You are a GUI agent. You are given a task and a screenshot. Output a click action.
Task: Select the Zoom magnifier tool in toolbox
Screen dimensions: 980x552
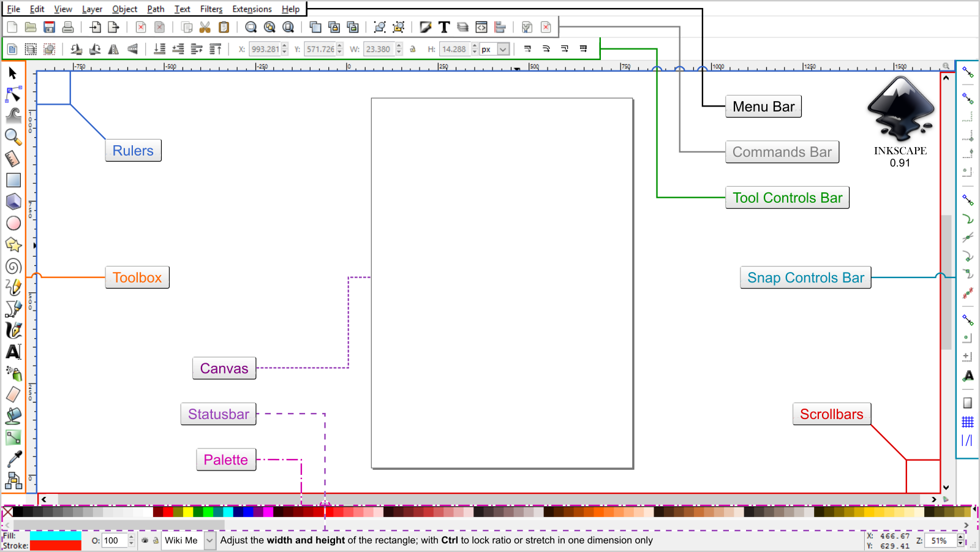pos(13,137)
